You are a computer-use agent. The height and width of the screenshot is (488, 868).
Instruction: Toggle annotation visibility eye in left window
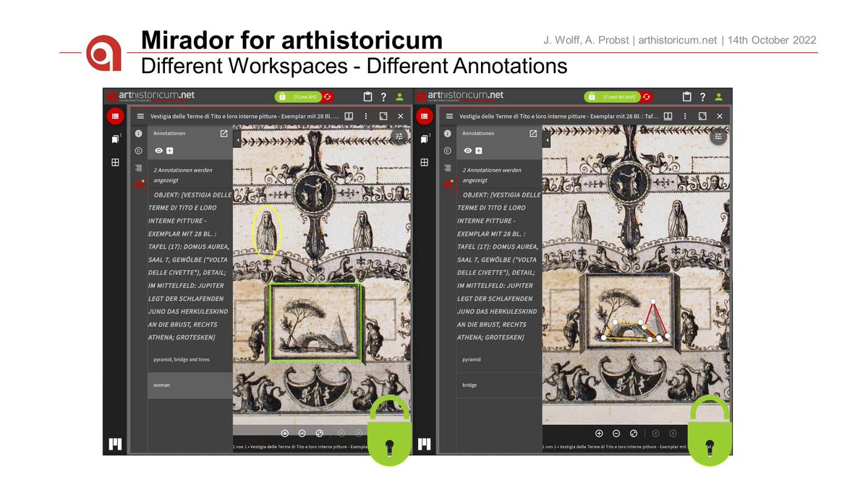[x=158, y=150]
